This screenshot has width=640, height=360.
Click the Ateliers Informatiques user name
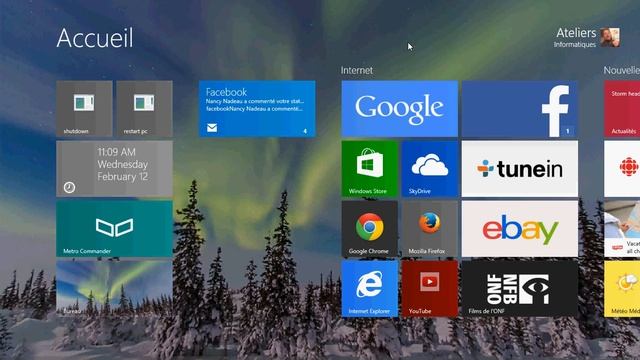tap(576, 37)
